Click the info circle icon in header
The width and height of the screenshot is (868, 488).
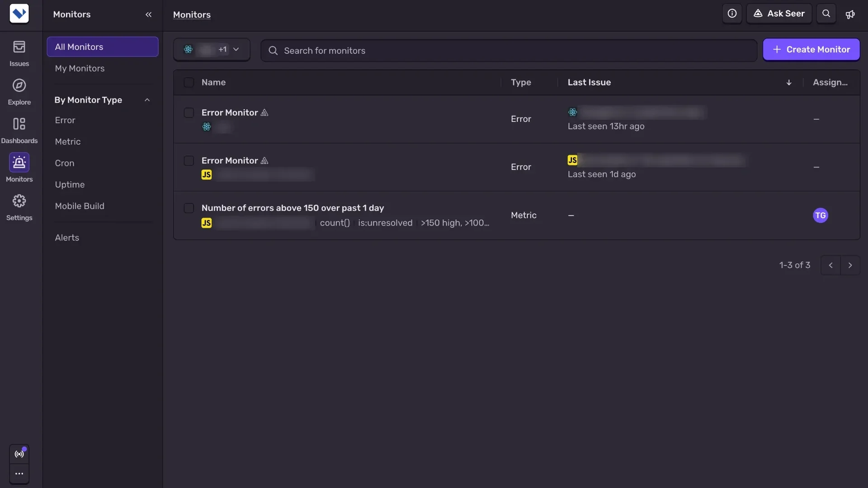tap(732, 14)
